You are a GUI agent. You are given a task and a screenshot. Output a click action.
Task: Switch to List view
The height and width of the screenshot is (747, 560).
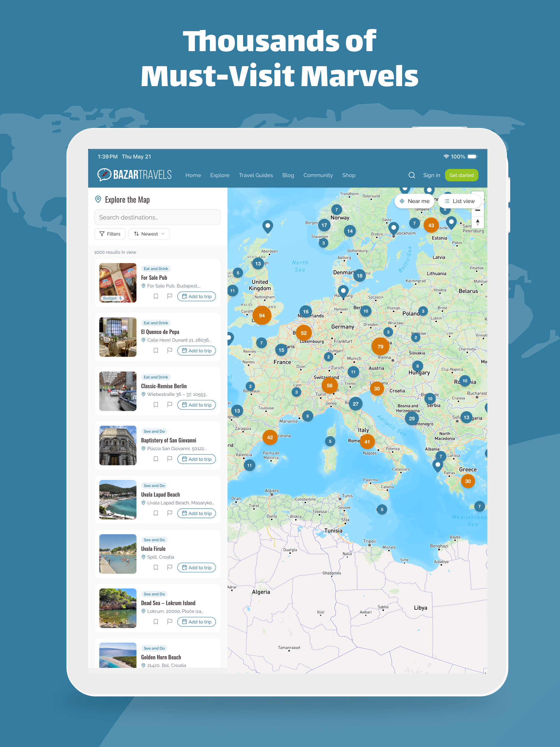[459, 201]
